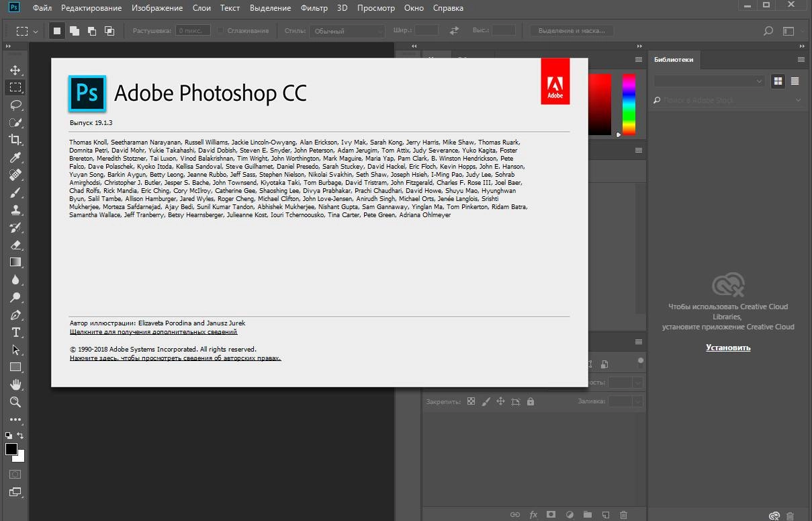Reset default foreground and background colors

tap(9, 436)
